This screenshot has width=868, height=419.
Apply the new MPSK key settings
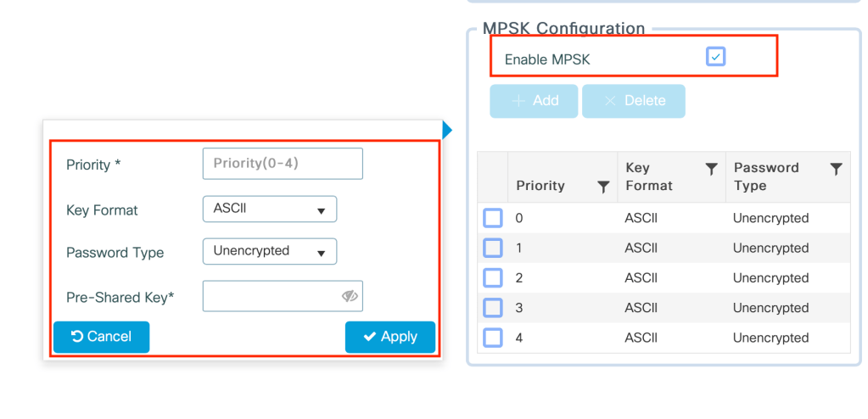tap(389, 337)
